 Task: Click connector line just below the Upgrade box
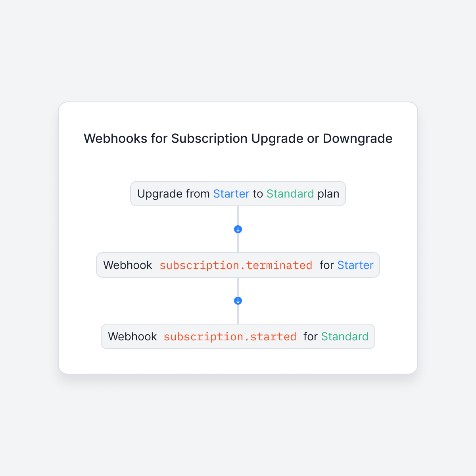238,215
